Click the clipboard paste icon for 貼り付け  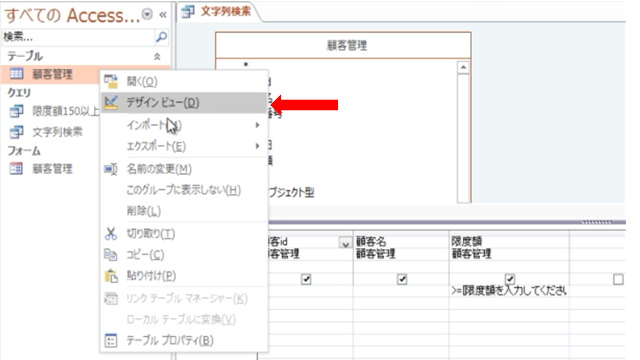click(111, 276)
